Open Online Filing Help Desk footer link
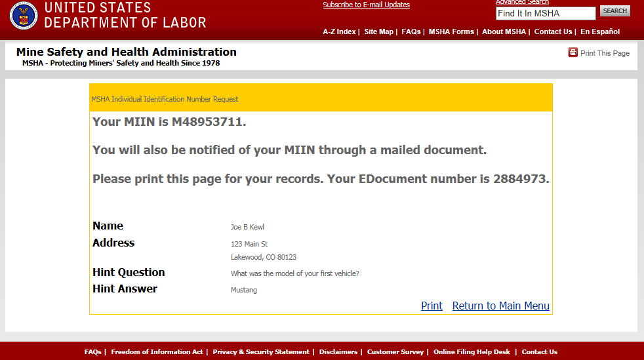This screenshot has width=644, height=360. coord(472,351)
